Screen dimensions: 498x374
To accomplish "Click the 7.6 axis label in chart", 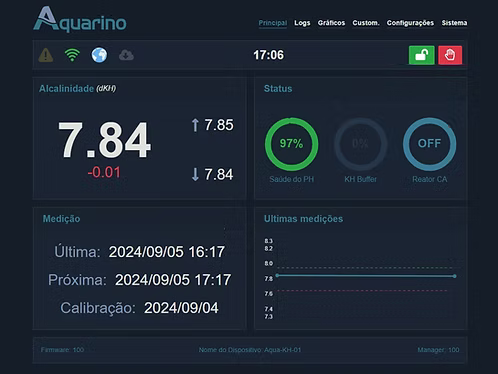I will point(269,294).
